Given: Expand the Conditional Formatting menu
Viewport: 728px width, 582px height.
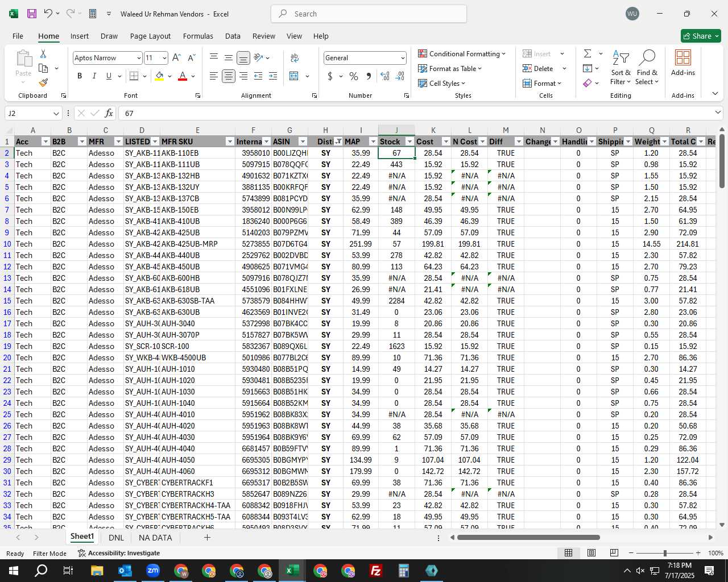Looking at the screenshot, I should pos(462,53).
